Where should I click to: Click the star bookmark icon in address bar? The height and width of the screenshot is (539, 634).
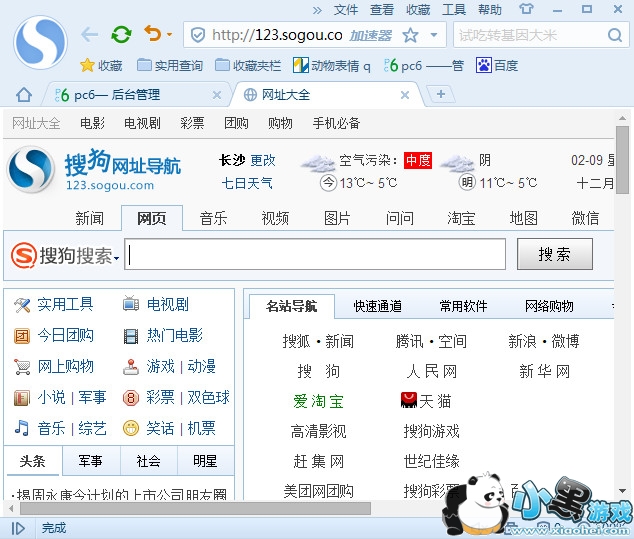[x=410, y=35]
